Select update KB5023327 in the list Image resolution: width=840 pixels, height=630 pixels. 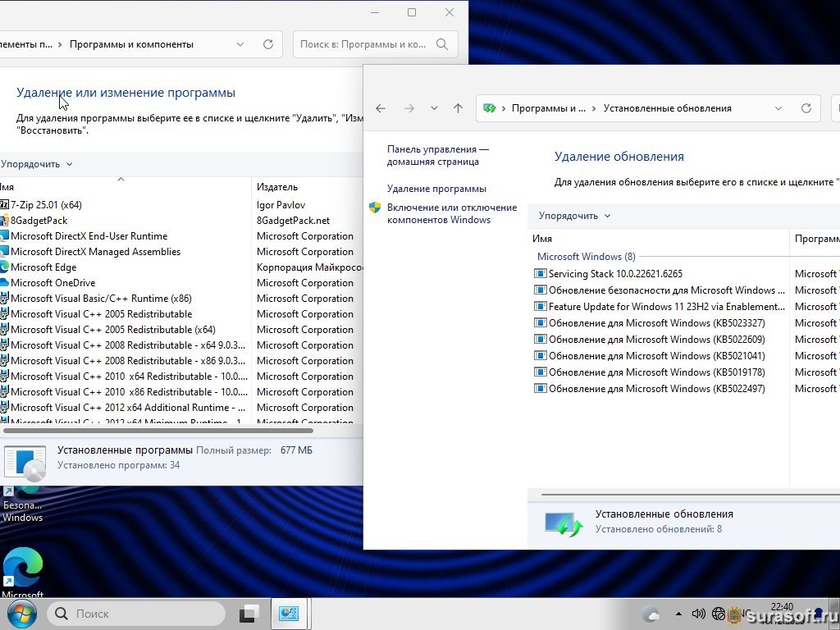[x=656, y=323]
